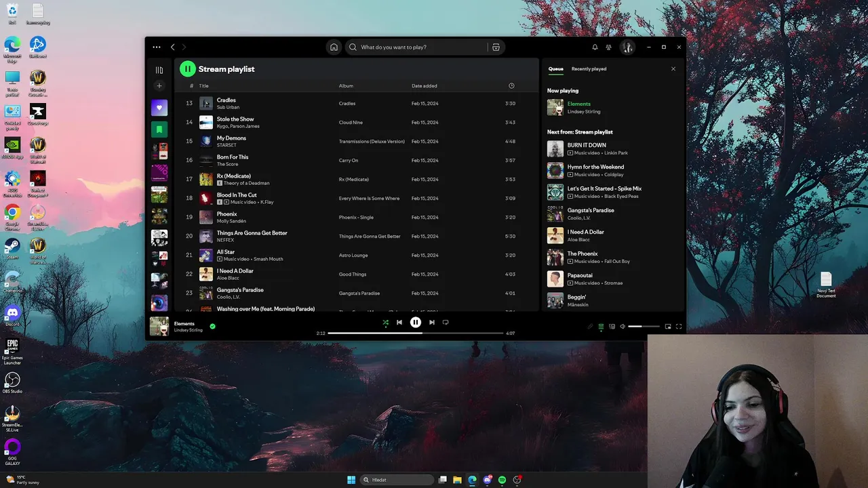
Task: Open Steam desktop shortcut
Action: (12, 248)
